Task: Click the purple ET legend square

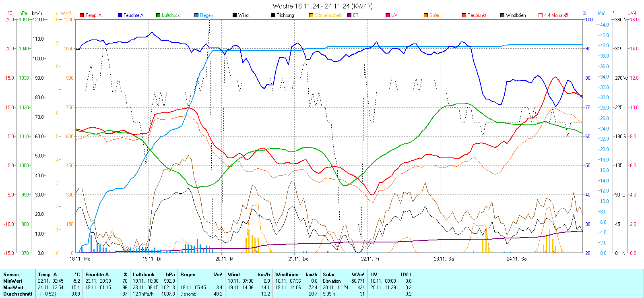Action: pyautogui.click(x=349, y=15)
